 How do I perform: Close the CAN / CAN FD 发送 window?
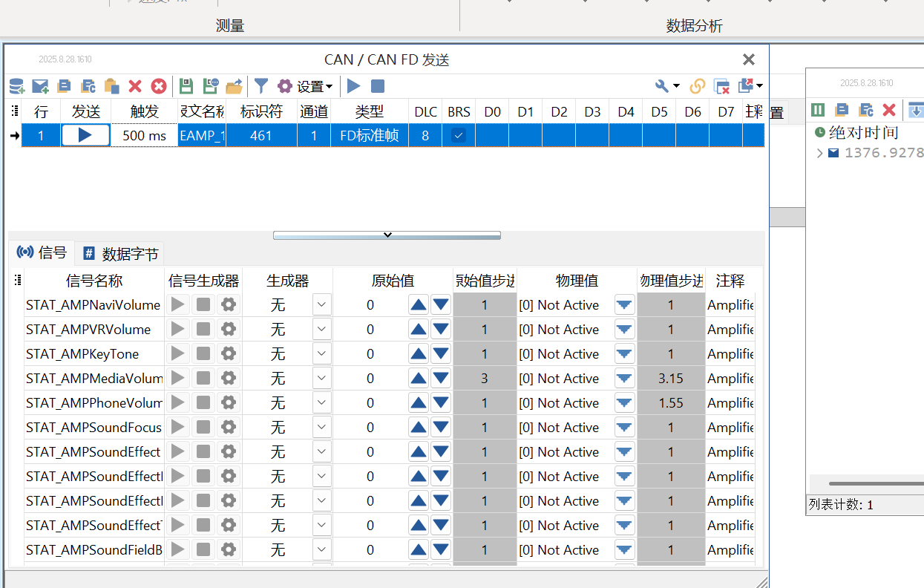(749, 59)
